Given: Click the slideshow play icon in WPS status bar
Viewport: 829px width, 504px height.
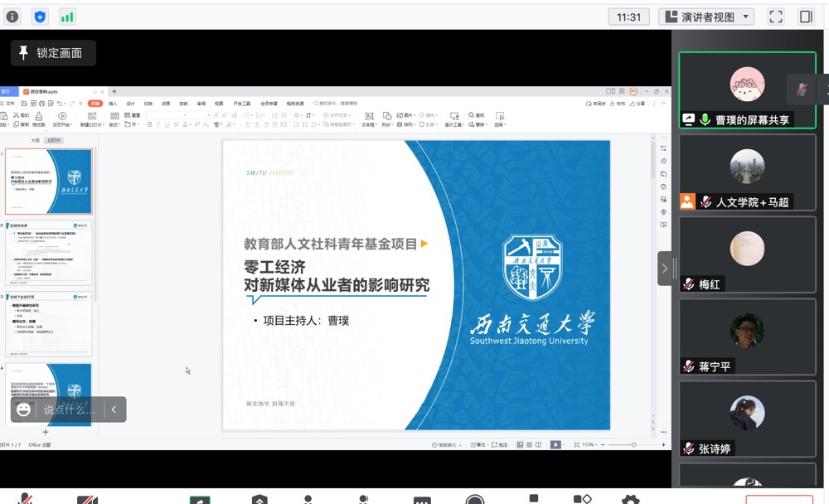Looking at the screenshot, I should 555,445.
